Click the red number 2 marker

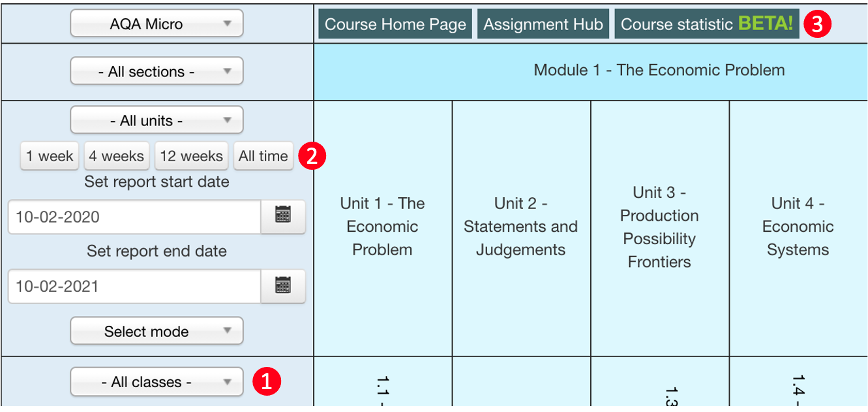(x=312, y=156)
